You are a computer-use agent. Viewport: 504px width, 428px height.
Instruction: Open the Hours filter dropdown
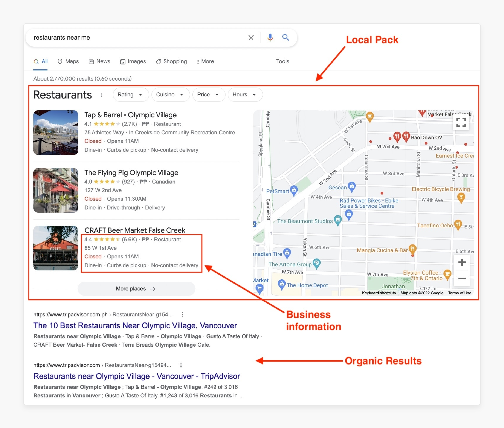pos(245,95)
